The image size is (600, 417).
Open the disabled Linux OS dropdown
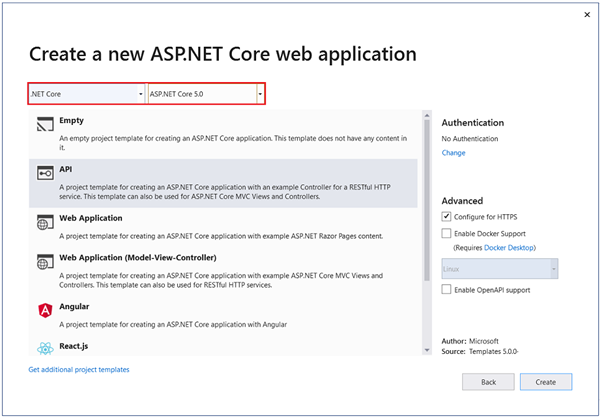click(499, 268)
